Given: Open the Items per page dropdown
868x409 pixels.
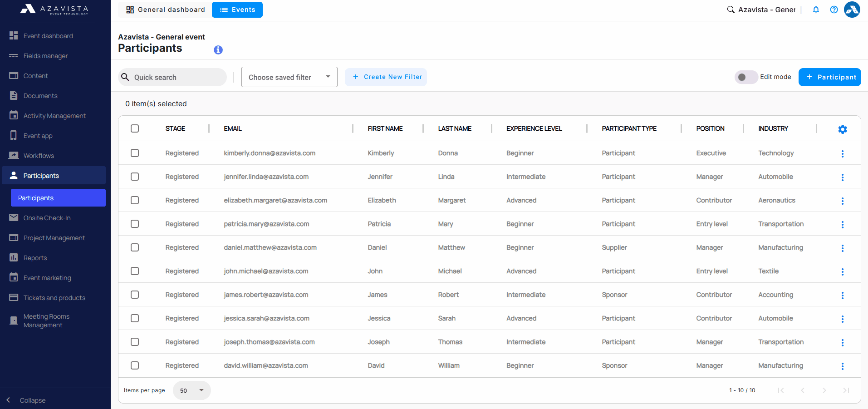Looking at the screenshot, I should coord(191,390).
